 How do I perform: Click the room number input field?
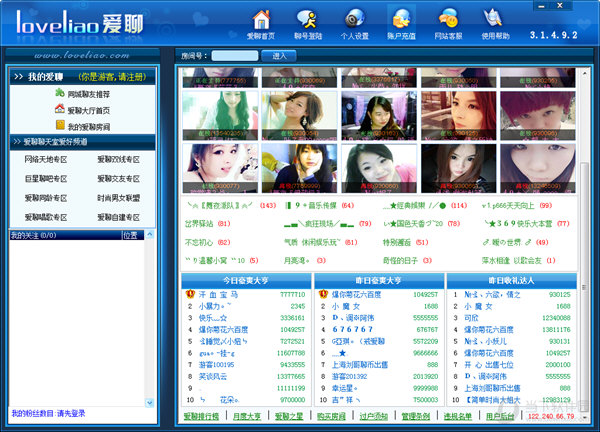click(235, 56)
